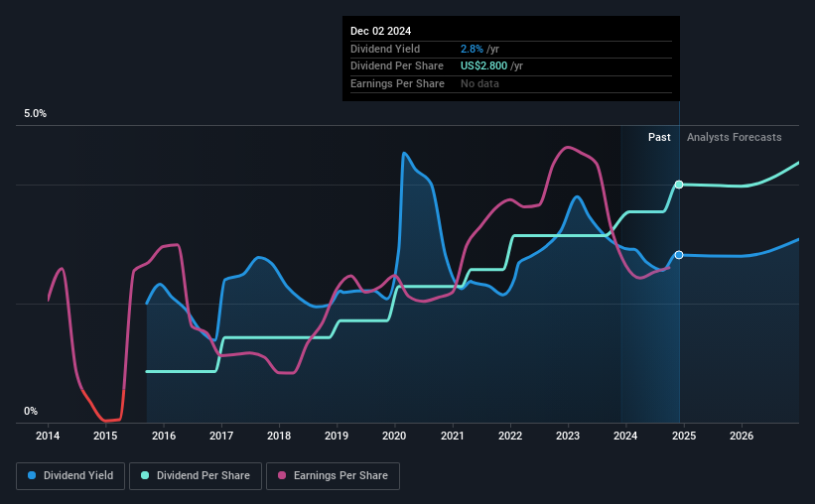Toggle the Dividend Yield legend button
Image resolution: width=815 pixels, height=504 pixels.
pyautogui.click(x=70, y=476)
